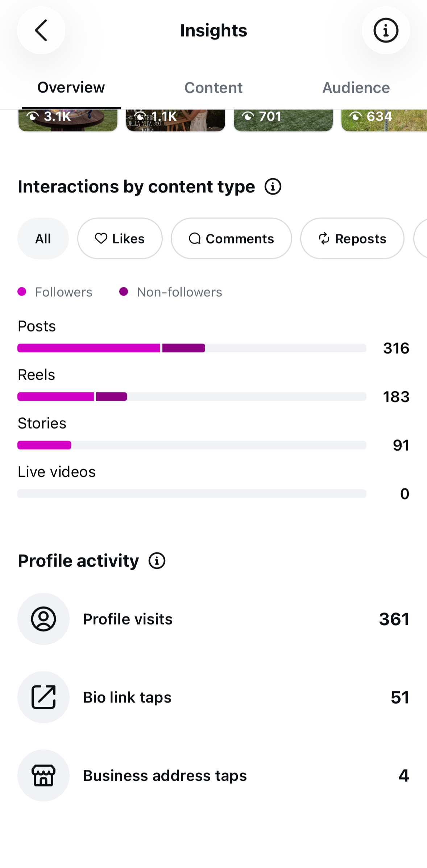Tap the Bio link taps external-link icon
The image size is (427, 868).
click(x=43, y=697)
